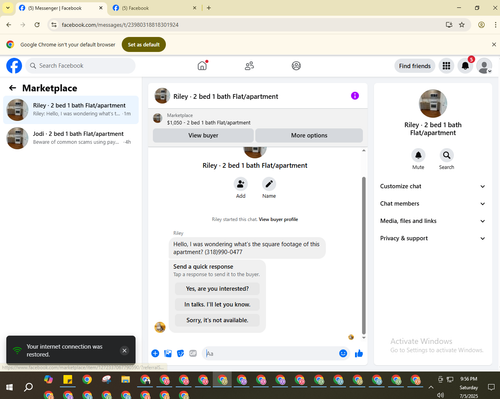Screen dimensions: 500x399
Task: Choose a GIF icon
Action: coord(193,353)
